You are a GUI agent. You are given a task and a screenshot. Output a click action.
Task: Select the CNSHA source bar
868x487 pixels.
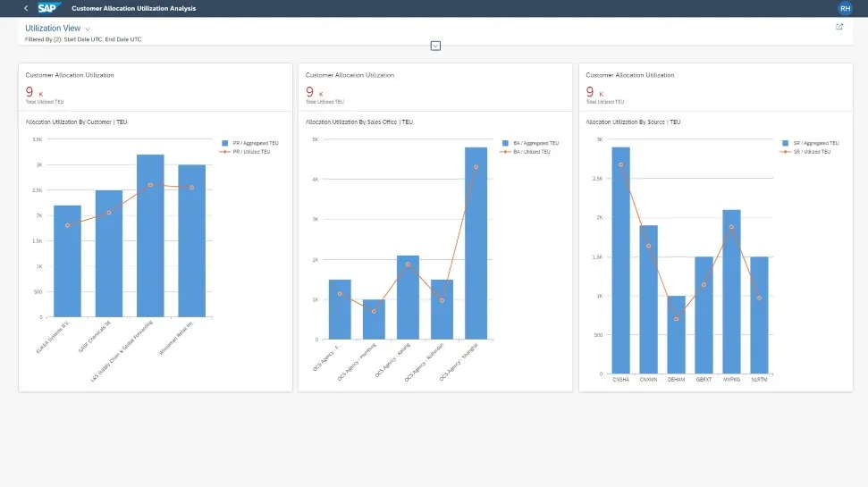coord(620,260)
